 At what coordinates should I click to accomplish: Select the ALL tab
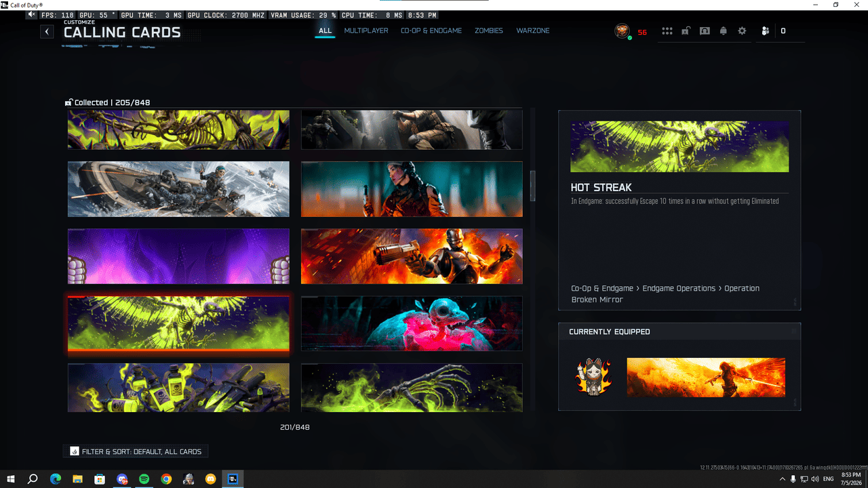325,30
